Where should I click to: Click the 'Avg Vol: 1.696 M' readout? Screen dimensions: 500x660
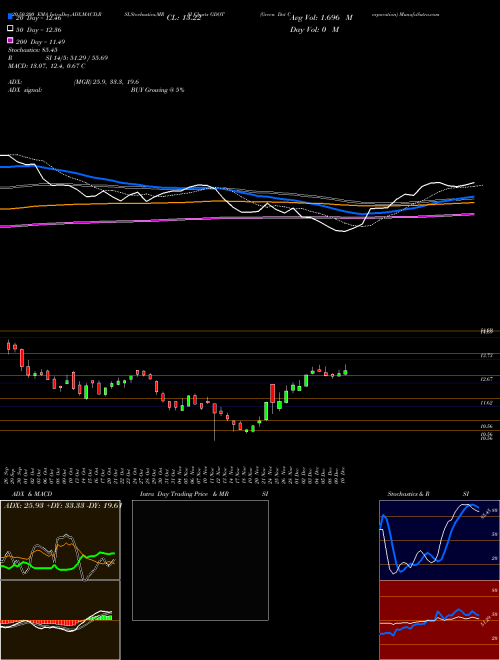321,18
